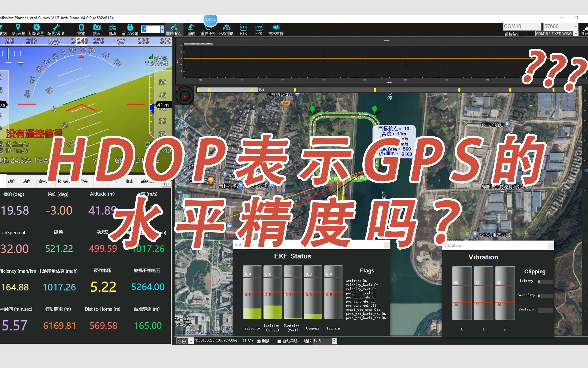The image size is (588, 368).
Task: Switch to the 仪表 tab
Action: click(84, 181)
